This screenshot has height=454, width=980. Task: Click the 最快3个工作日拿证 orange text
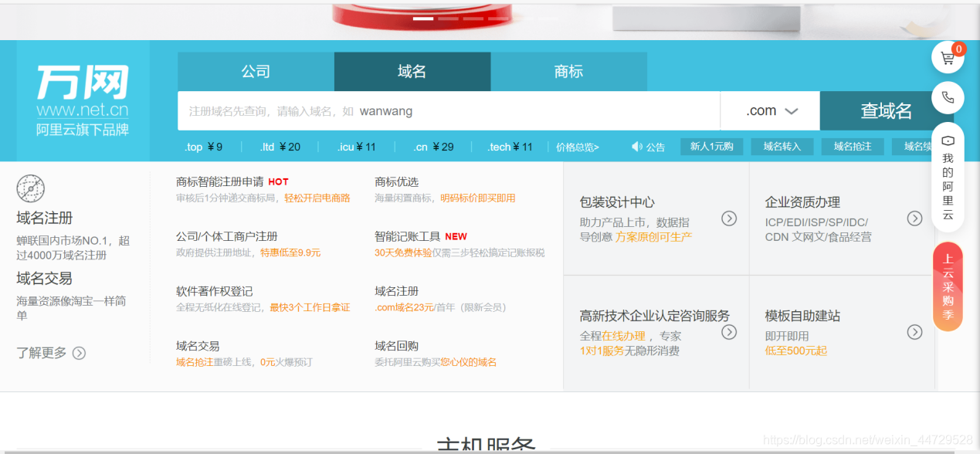[310, 307]
